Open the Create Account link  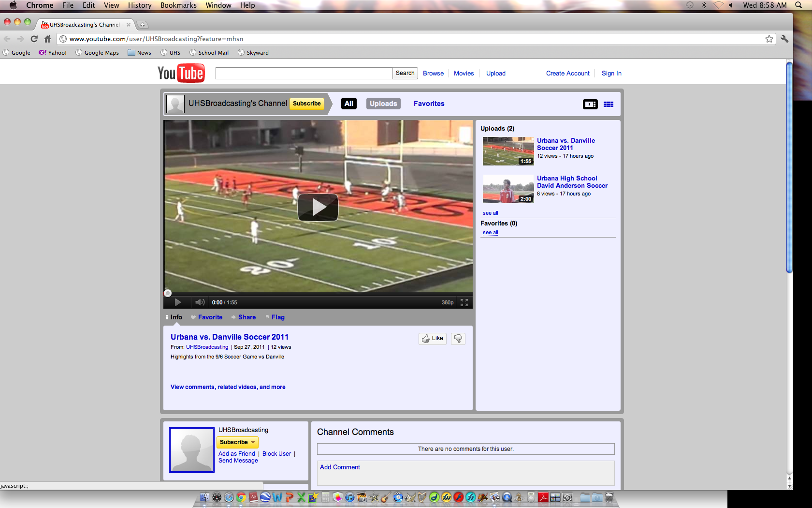pos(567,74)
